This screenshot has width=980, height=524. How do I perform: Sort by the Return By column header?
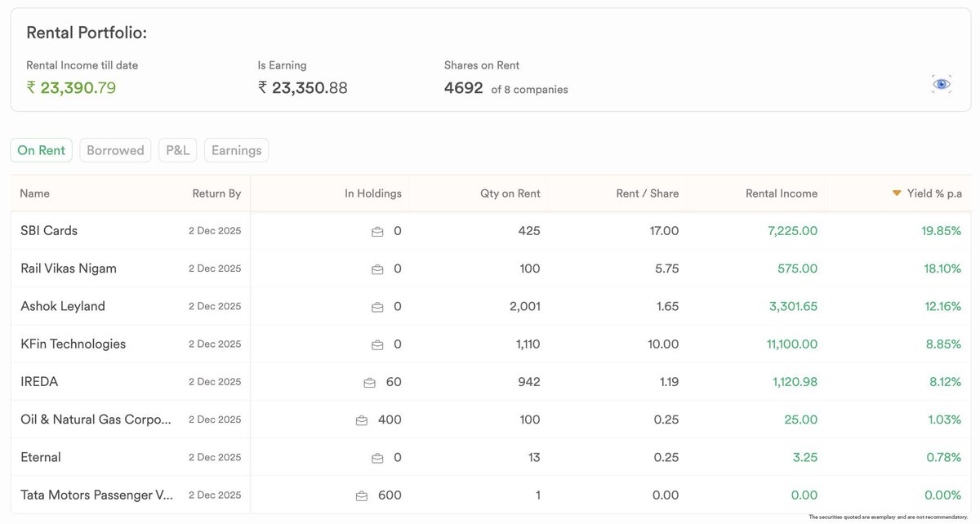[x=216, y=193]
